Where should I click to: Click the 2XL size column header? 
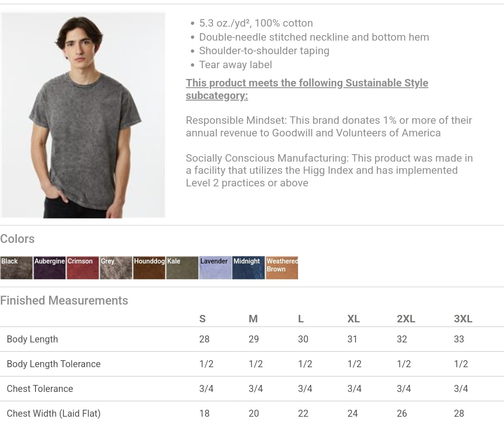point(406,319)
